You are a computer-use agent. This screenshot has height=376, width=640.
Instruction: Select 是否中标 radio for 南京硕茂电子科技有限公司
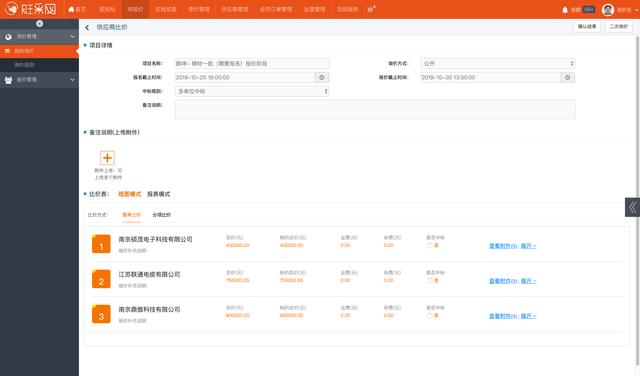point(429,245)
